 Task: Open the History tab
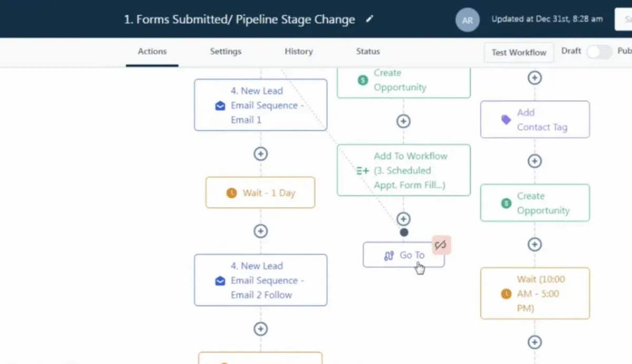tap(299, 52)
